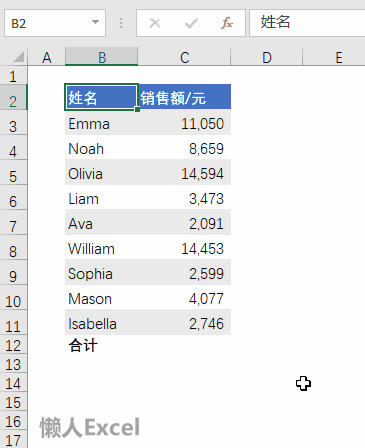Viewport: 365px width, 448px height.
Task: Click the cell with value 4,077
Action: point(184,297)
